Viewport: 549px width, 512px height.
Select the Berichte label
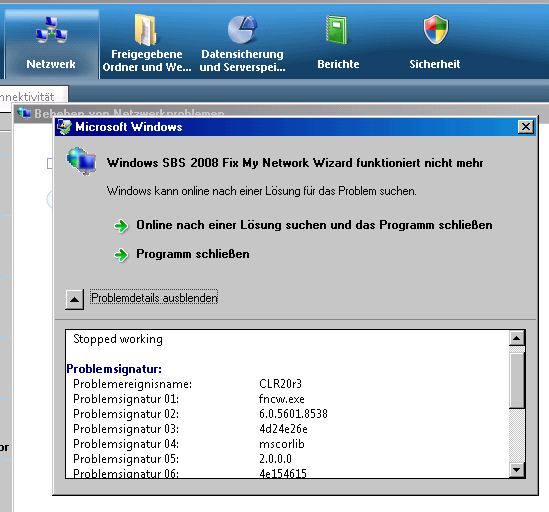point(338,64)
